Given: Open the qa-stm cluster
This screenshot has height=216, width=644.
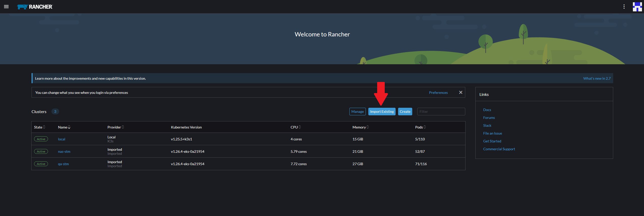Looking at the screenshot, I should click(63, 164).
